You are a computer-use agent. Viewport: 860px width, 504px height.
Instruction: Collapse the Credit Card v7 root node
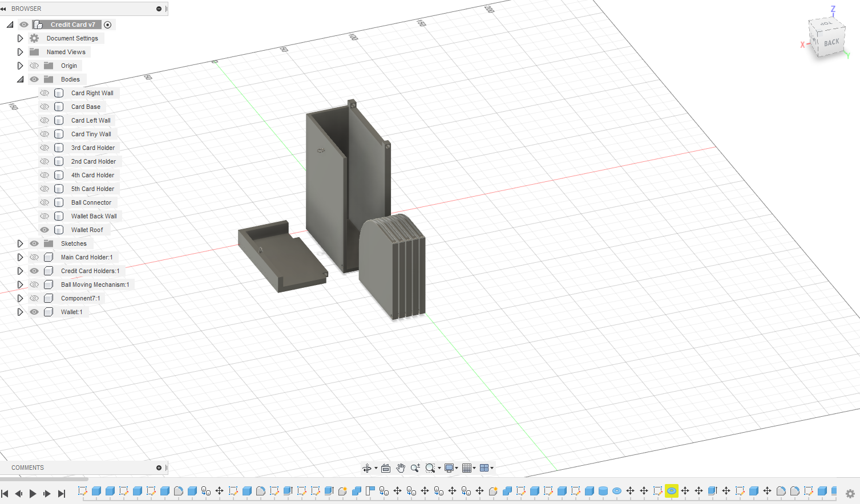pyautogui.click(x=10, y=25)
